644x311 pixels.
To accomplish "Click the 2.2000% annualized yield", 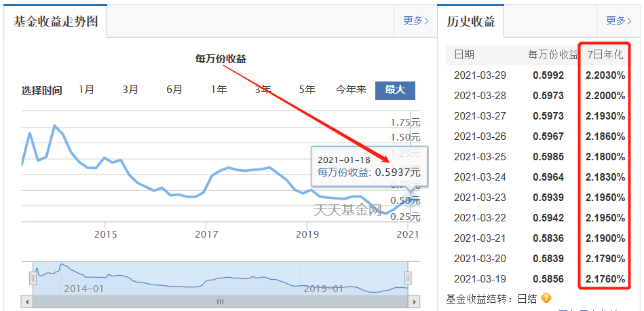I will [605, 96].
